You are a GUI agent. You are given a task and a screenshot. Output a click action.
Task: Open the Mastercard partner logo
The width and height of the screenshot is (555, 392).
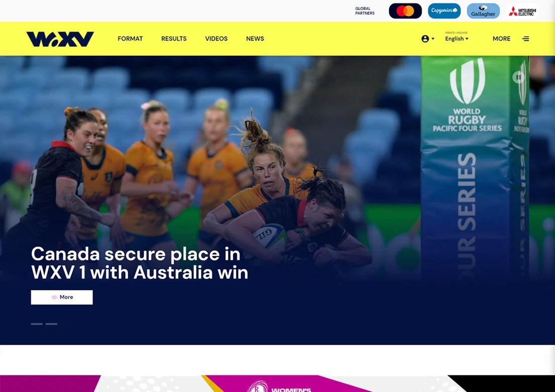tap(405, 11)
